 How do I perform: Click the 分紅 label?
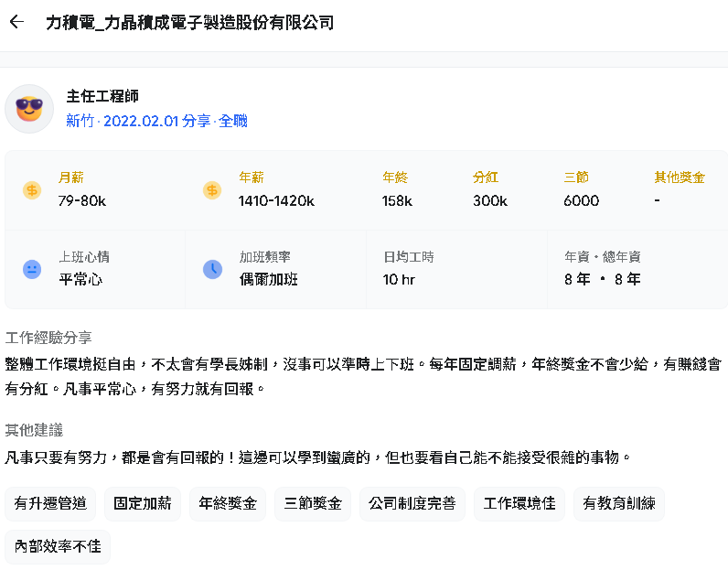(x=486, y=177)
